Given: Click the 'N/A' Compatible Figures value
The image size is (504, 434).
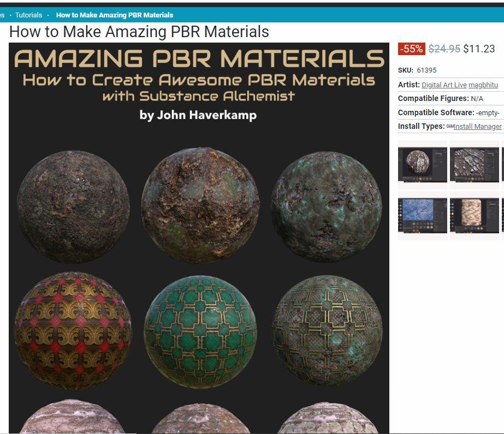Looking at the screenshot, I should coord(477,99).
